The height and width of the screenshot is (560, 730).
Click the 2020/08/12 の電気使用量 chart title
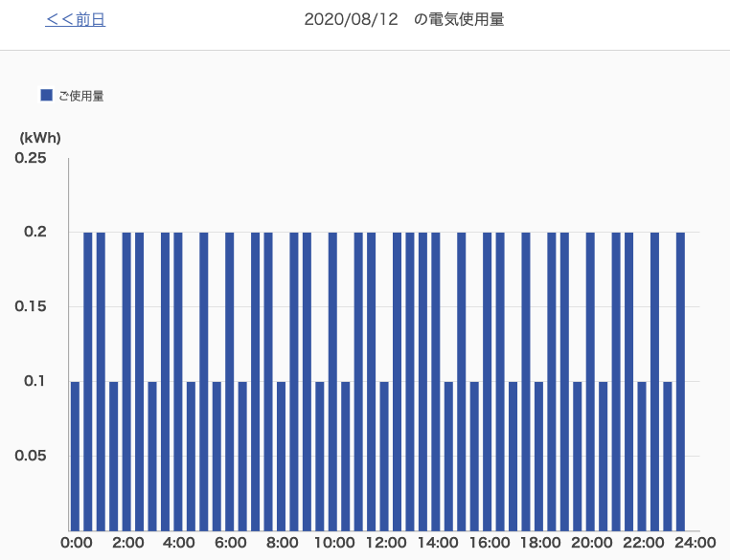click(403, 19)
